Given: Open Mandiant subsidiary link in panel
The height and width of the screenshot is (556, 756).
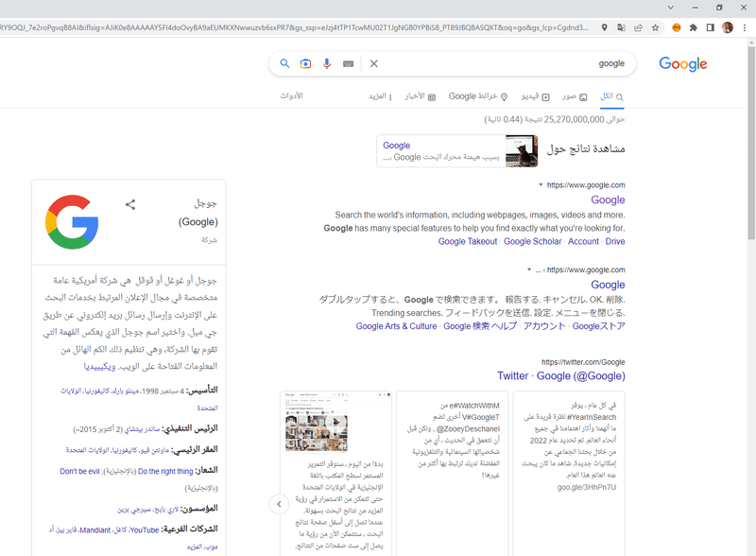Looking at the screenshot, I should 95,530.
